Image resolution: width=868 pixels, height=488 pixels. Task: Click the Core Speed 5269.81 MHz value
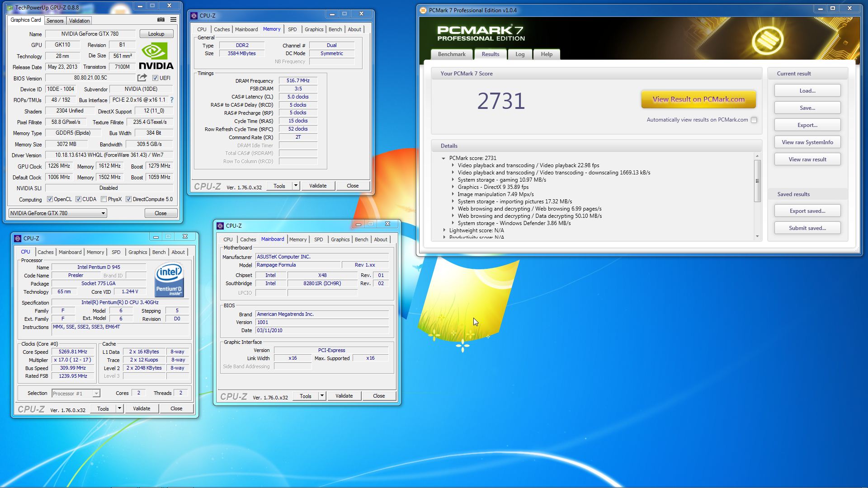[73, 352]
